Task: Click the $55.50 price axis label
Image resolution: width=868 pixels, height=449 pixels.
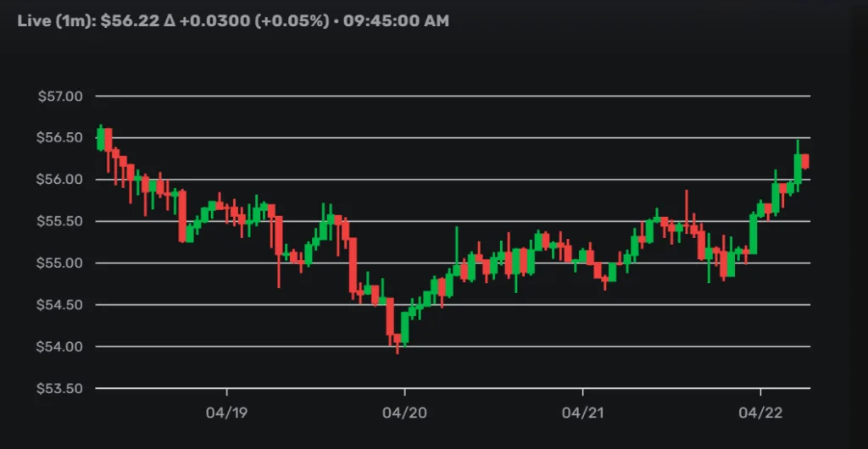Action: click(x=60, y=222)
